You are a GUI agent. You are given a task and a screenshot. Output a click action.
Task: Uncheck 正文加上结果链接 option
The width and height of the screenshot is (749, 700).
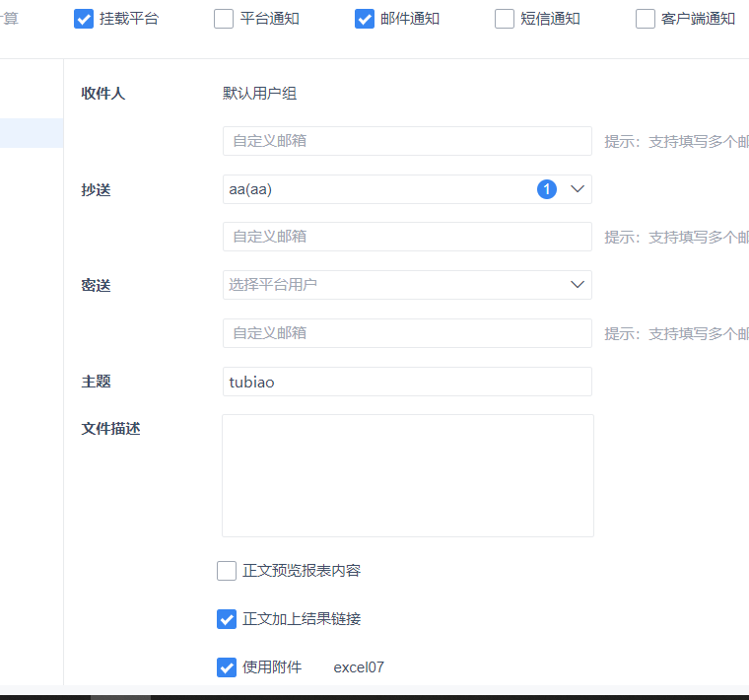(227, 619)
